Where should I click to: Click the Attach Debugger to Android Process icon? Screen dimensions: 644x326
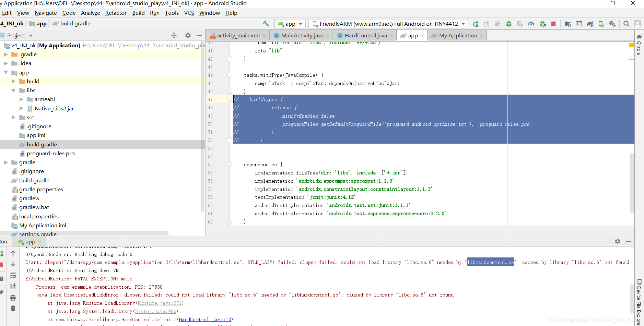542,24
